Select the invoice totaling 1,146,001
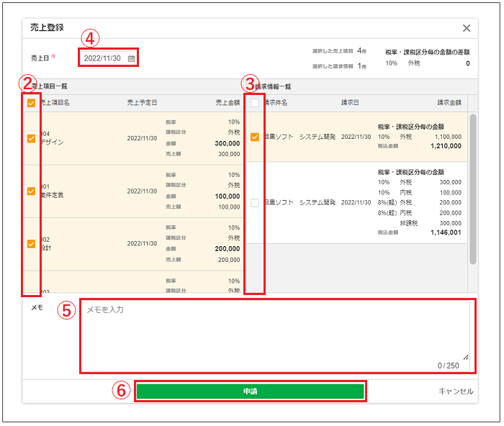Image resolution: width=504 pixels, height=426 pixels. click(254, 203)
